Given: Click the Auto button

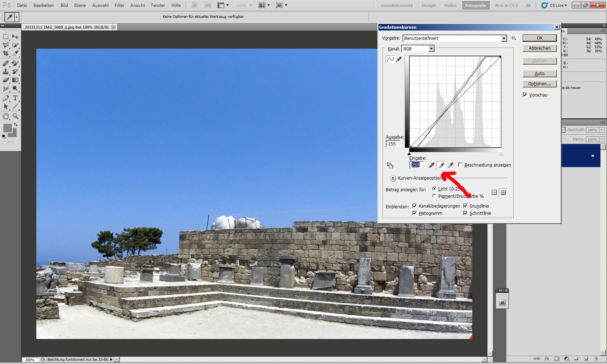Looking at the screenshot, I should point(539,74).
